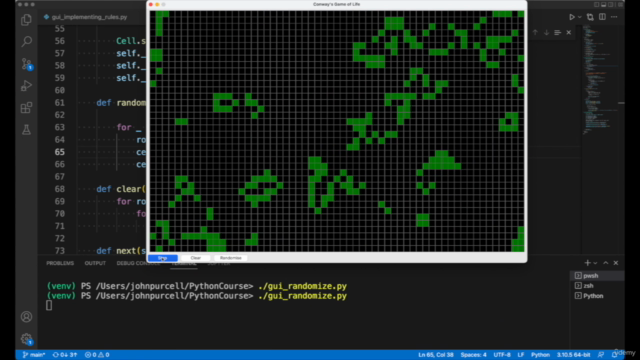Click line number 61 in gutter
The height and width of the screenshot is (360, 640).
pos(60,102)
